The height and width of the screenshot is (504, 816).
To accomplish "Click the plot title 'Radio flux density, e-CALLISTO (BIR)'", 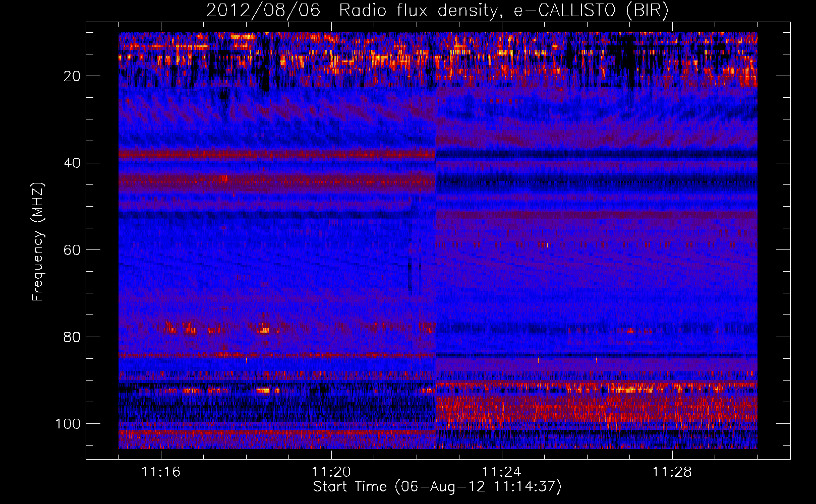I will click(x=503, y=11).
